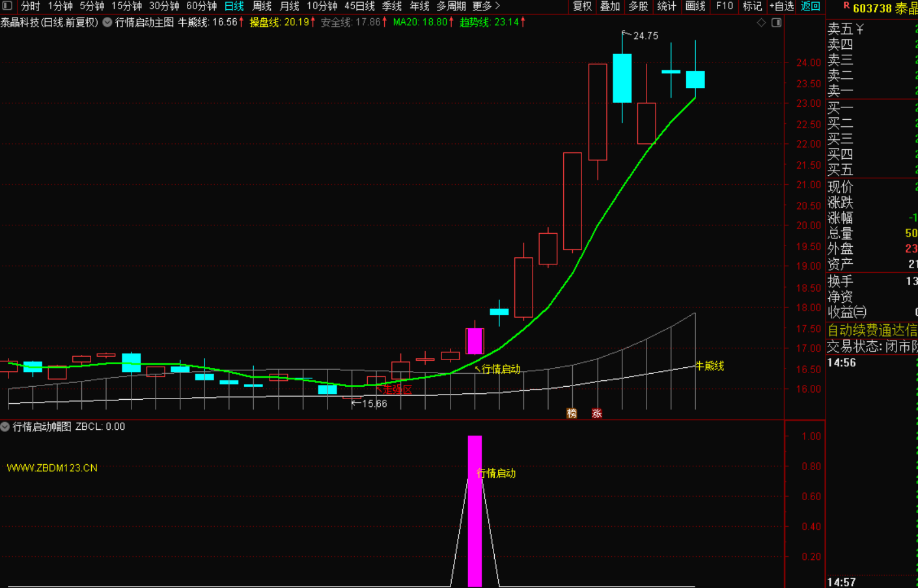
Task: Click the red R icon beside stock code
Action: (x=846, y=6)
